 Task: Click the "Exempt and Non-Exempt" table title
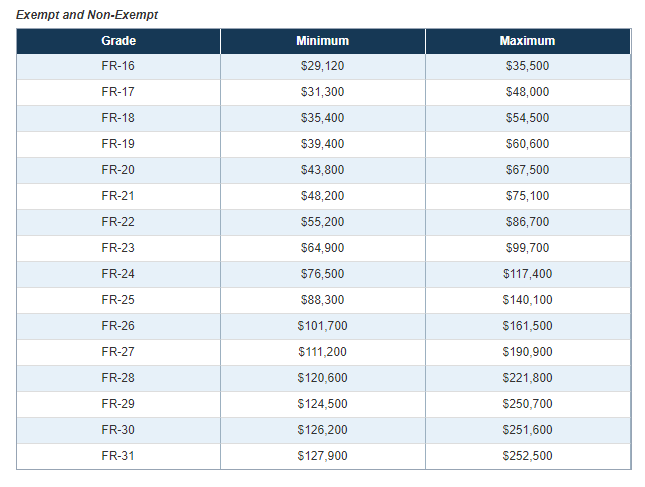(87, 16)
